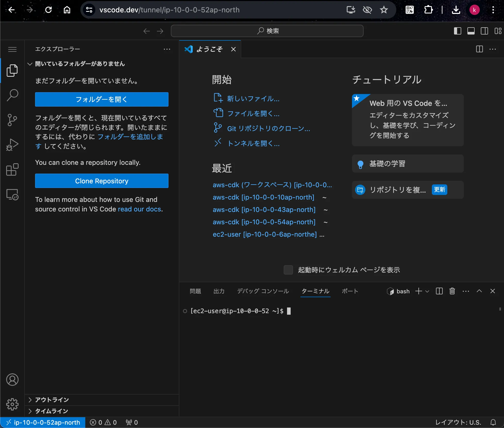Open the 基礎の学習 tutorial card
Screen dimensions: 504x428
(x=408, y=164)
